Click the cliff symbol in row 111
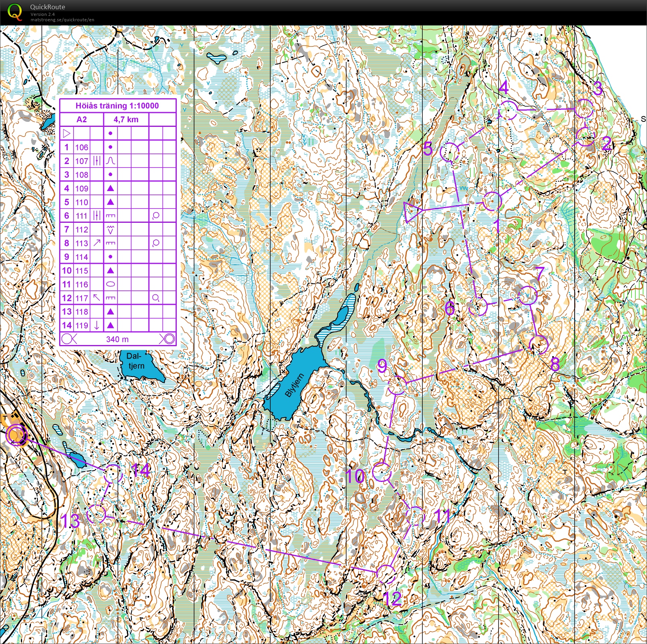 [x=111, y=216]
